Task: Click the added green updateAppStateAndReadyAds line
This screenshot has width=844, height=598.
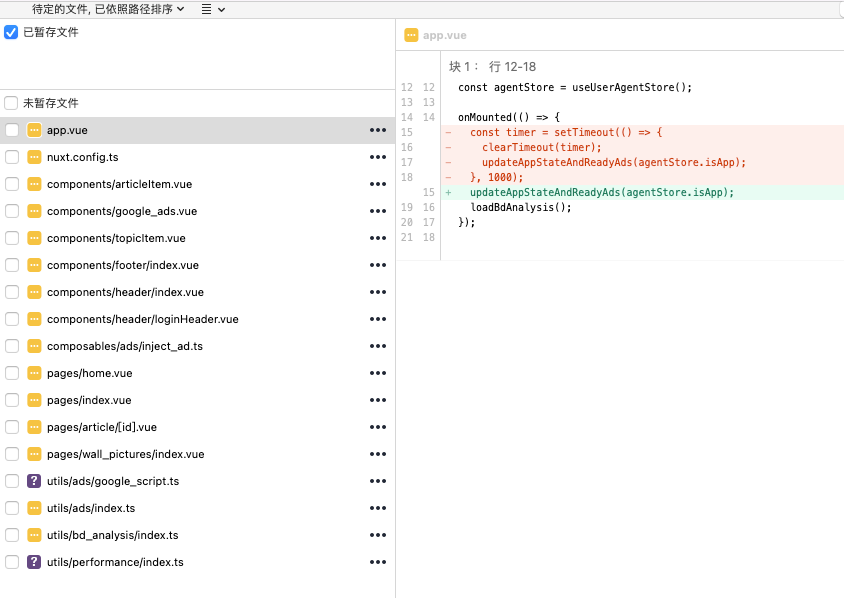Action: click(602, 192)
